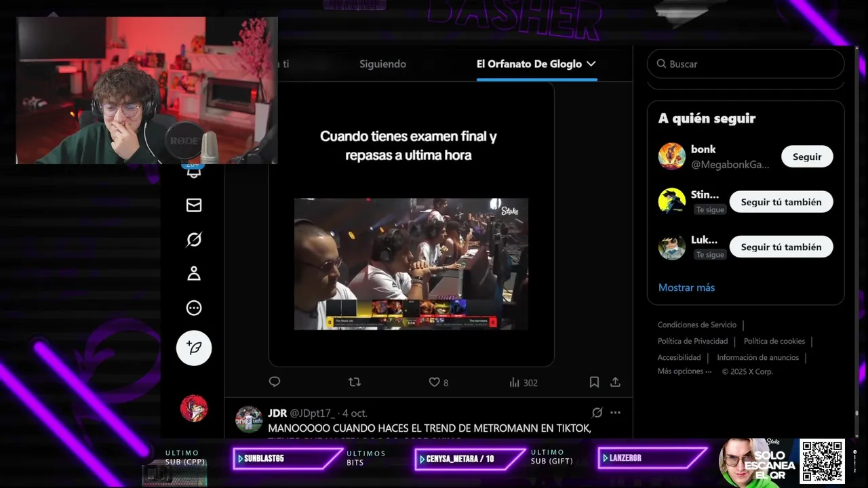
Task: Expand El Orfanato De Gloglo list chevron
Action: click(x=591, y=64)
